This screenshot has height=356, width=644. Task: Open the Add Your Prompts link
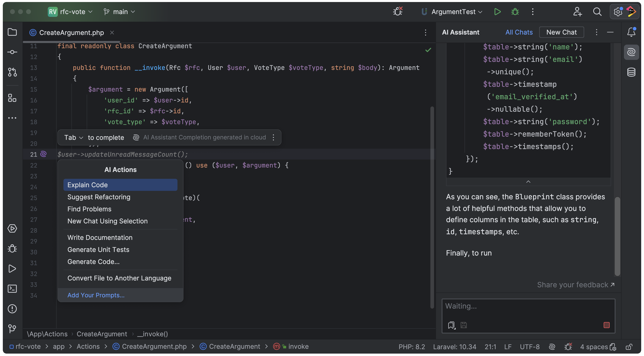pyautogui.click(x=96, y=295)
